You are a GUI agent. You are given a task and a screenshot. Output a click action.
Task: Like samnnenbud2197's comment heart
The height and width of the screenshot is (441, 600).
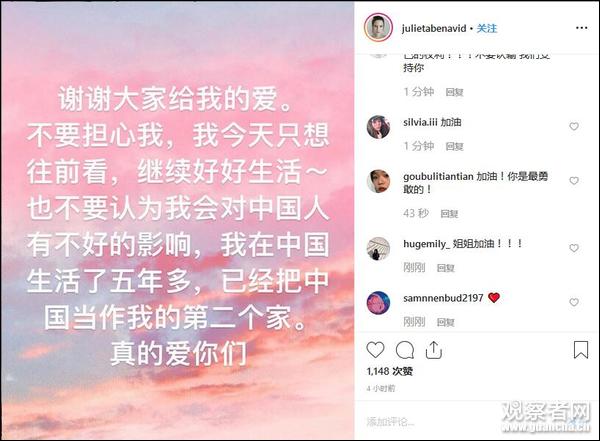(x=574, y=302)
